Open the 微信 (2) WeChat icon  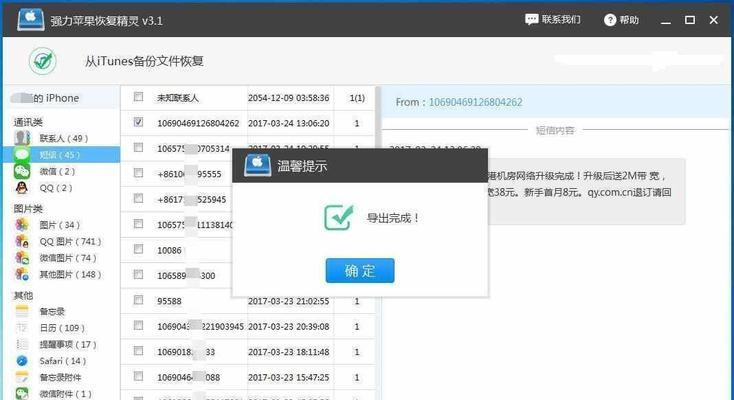click(22, 171)
